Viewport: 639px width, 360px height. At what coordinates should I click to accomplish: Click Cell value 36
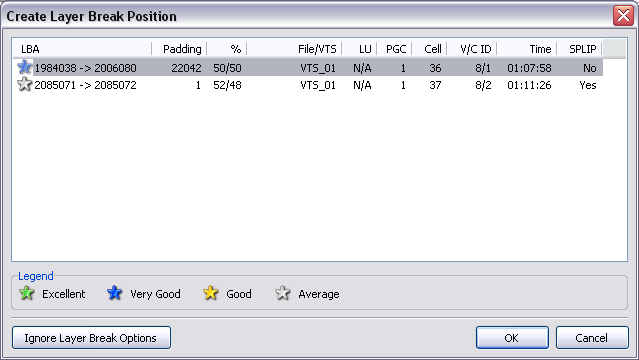(435, 68)
